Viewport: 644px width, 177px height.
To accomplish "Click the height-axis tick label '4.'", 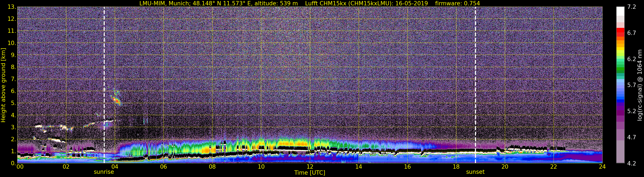I will pyautogui.click(x=13, y=115).
